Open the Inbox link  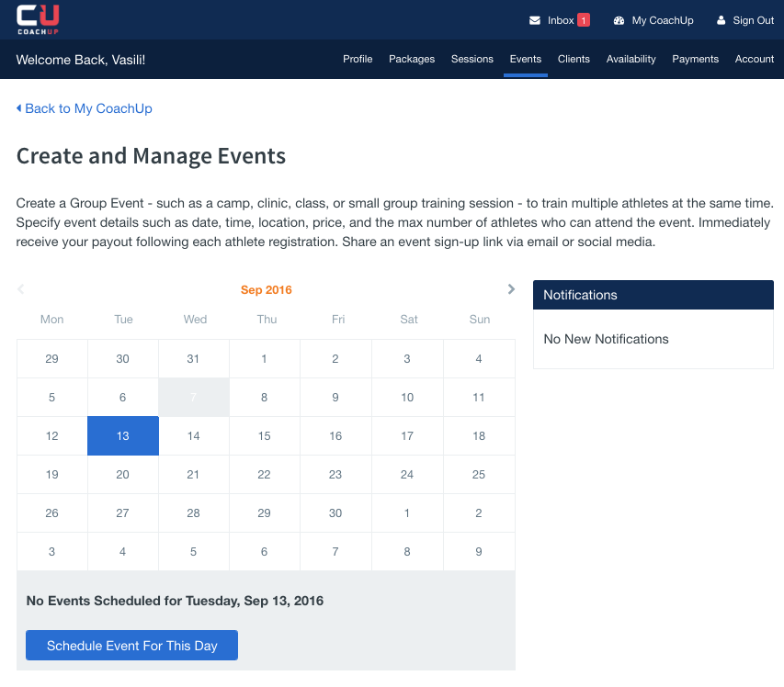click(560, 20)
